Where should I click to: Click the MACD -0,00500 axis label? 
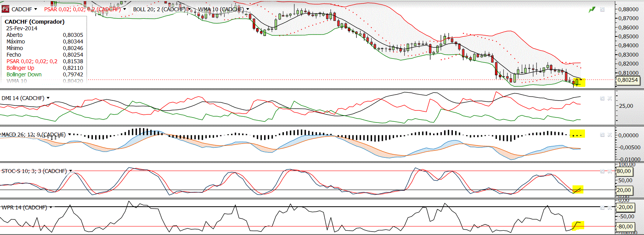(629, 147)
